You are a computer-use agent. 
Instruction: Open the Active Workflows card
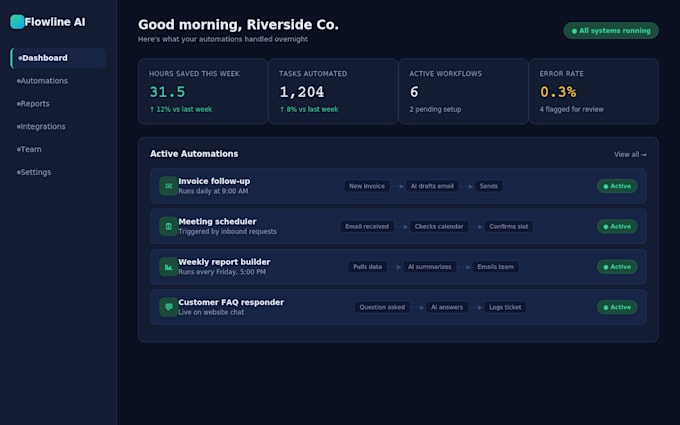[x=463, y=92]
